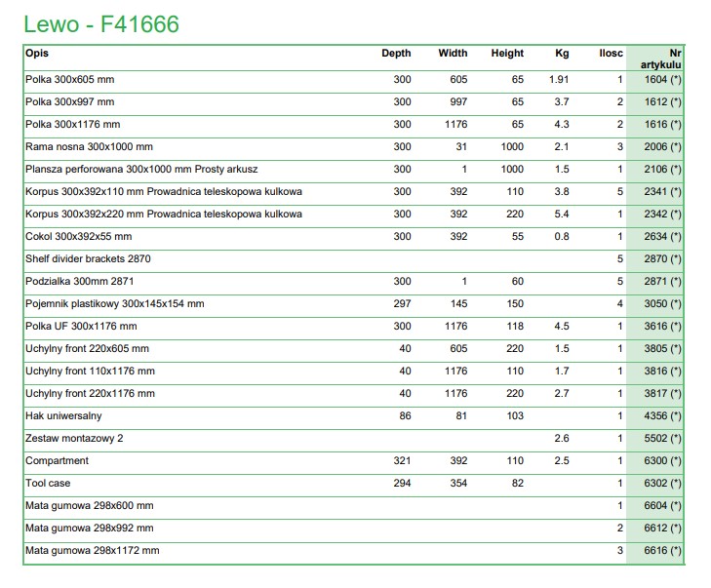Click article number '2870 (*)'
711x588 pixels.
[x=663, y=258]
